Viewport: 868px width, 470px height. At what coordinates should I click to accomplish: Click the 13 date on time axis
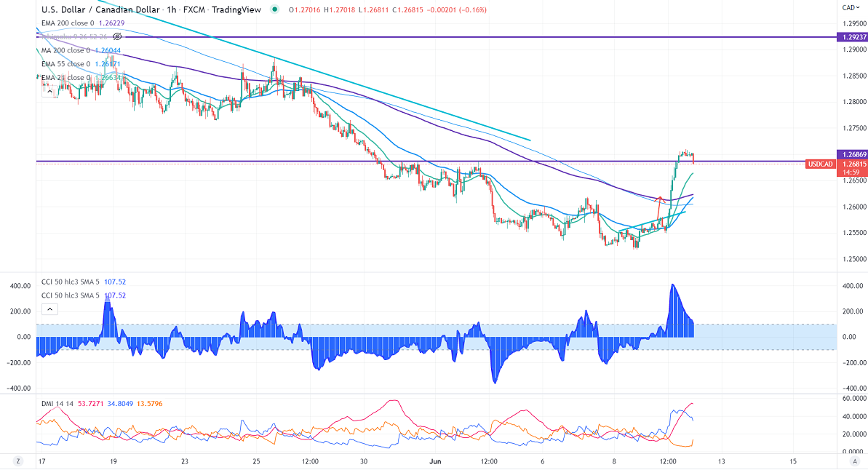coord(721,461)
